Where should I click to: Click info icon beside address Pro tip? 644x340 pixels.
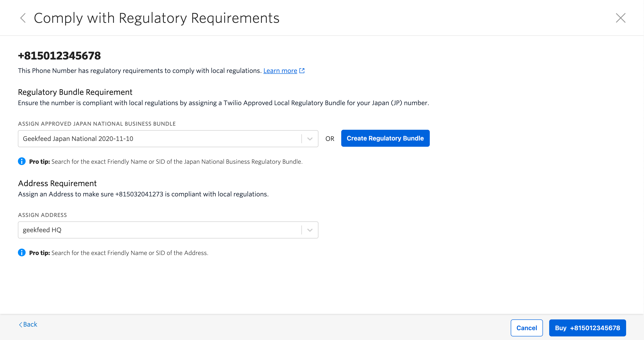click(22, 253)
